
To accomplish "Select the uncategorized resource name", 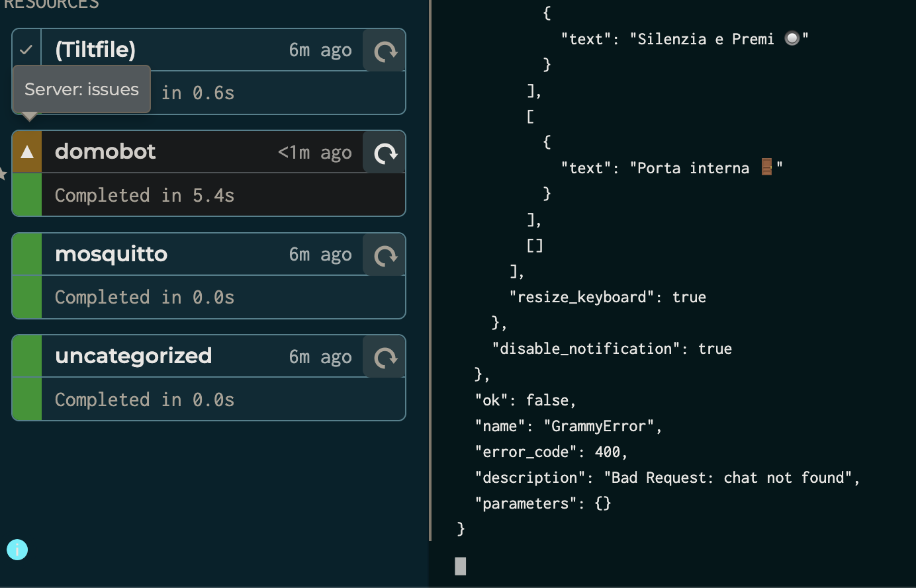I will 133,356.
